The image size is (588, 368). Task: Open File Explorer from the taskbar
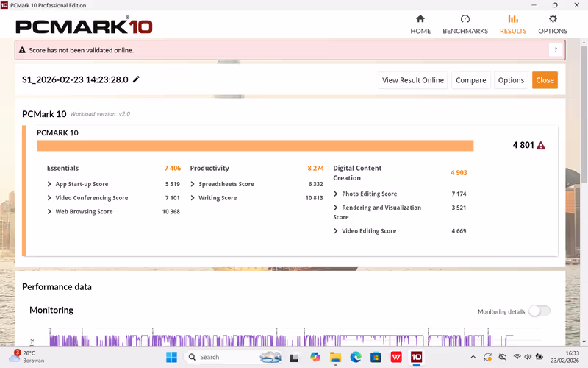coord(336,357)
